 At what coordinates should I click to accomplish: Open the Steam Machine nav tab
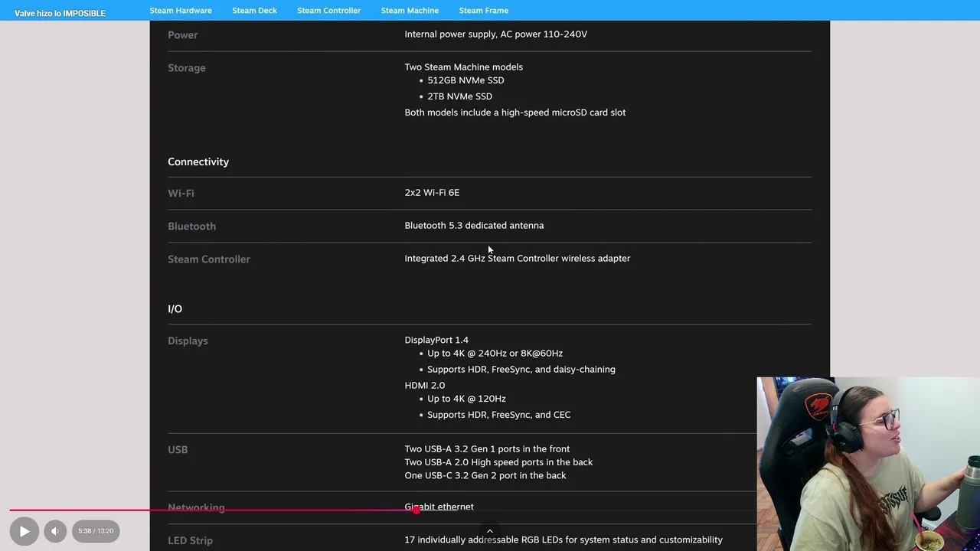click(x=410, y=11)
